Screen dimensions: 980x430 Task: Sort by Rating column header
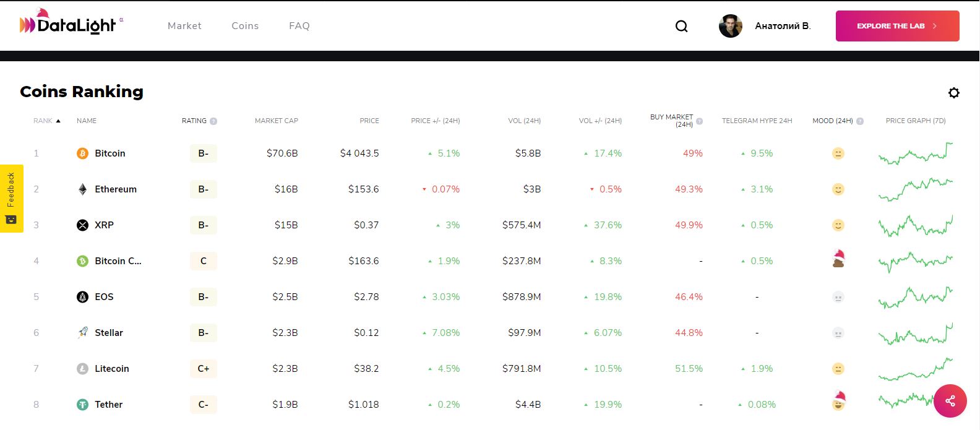coord(194,121)
